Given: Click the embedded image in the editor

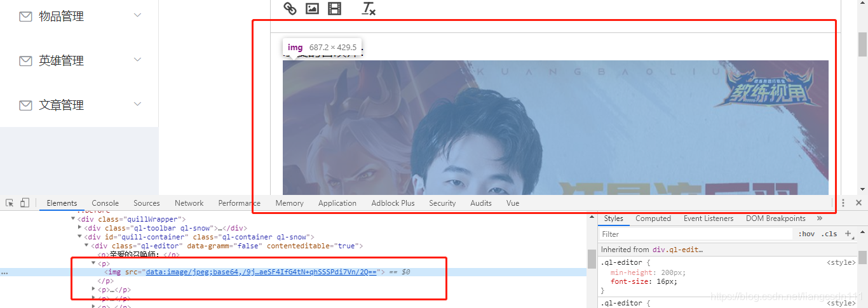Looking at the screenshot, I should coord(555,127).
